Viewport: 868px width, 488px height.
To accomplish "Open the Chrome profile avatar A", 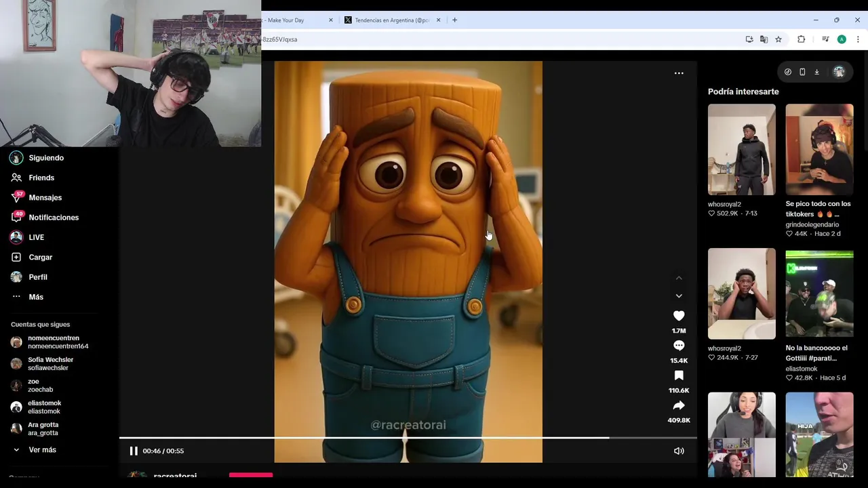I will (842, 39).
